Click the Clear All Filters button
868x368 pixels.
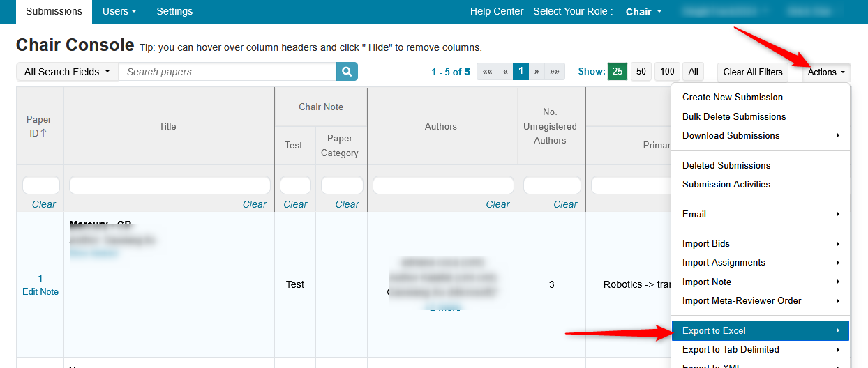point(753,72)
